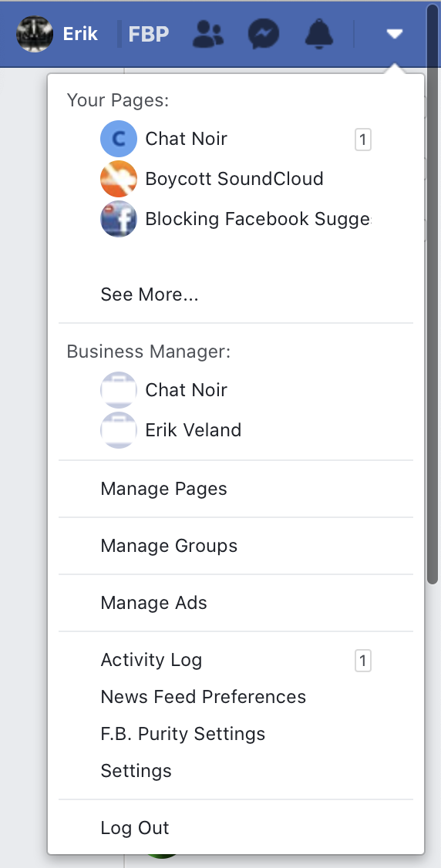
Task: Click Erik's profile picture avatar
Action: pos(35,34)
